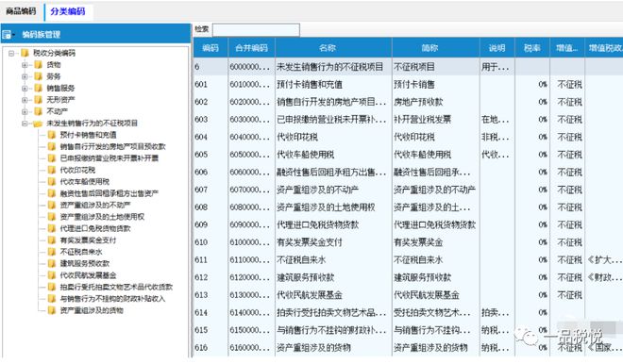Click the 代收车船使用税 folder icon in tree

(52, 182)
